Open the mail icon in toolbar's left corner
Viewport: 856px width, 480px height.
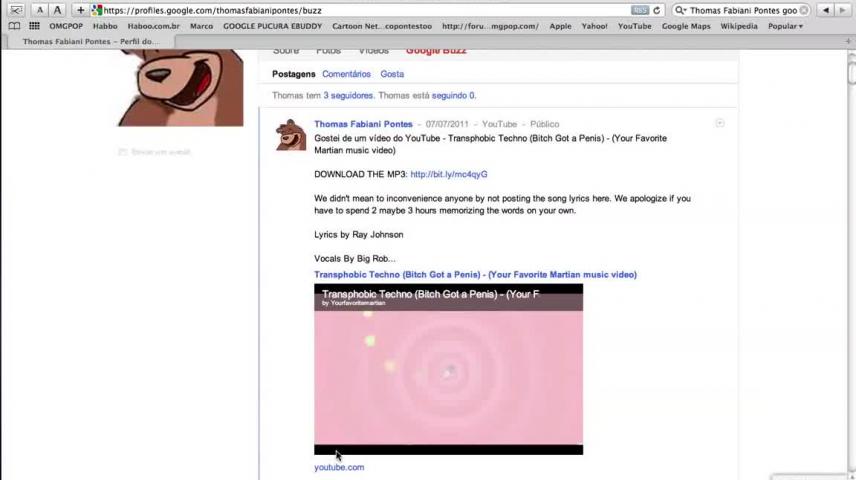16,10
